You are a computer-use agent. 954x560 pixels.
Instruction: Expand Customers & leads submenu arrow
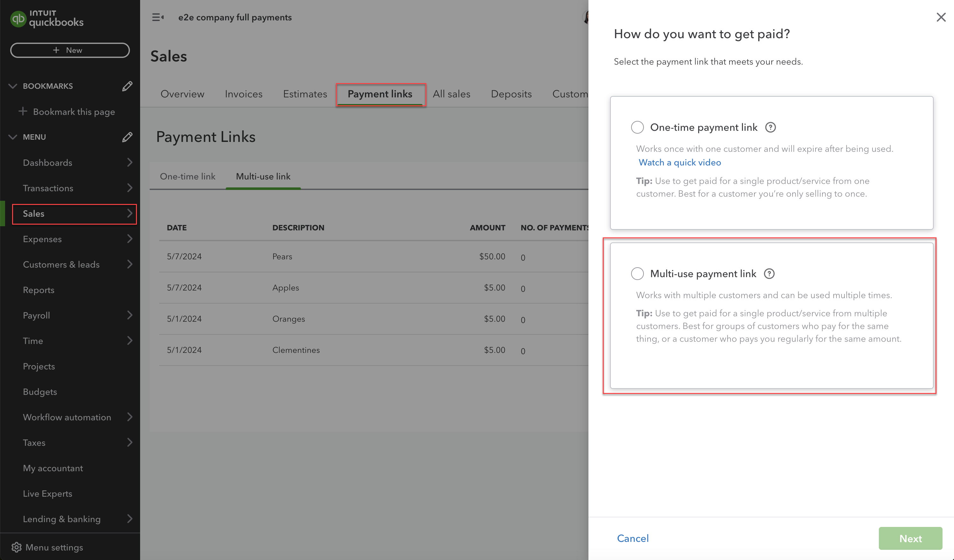coord(130,264)
